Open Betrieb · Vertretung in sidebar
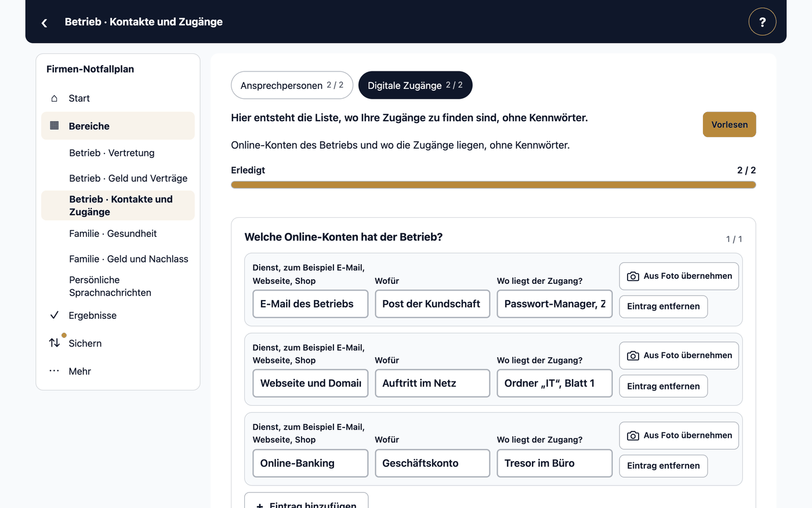Screen dimensions: 812x508 (112, 153)
